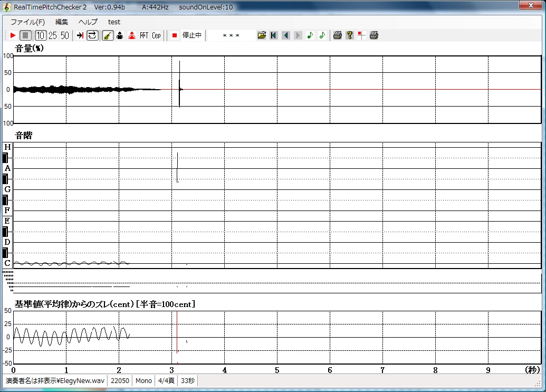Open help with the question mark icon
Image resolution: width=546 pixels, height=392 pixels.
click(x=350, y=35)
